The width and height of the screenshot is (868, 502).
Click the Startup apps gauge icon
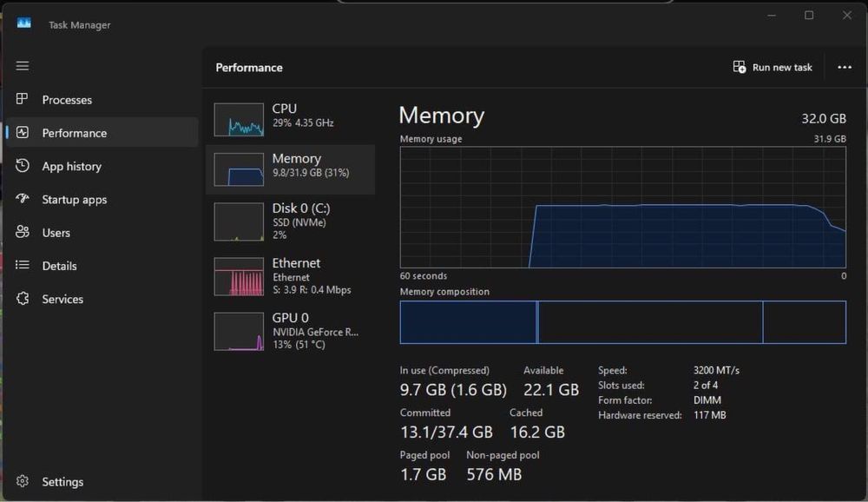pyautogui.click(x=23, y=199)
